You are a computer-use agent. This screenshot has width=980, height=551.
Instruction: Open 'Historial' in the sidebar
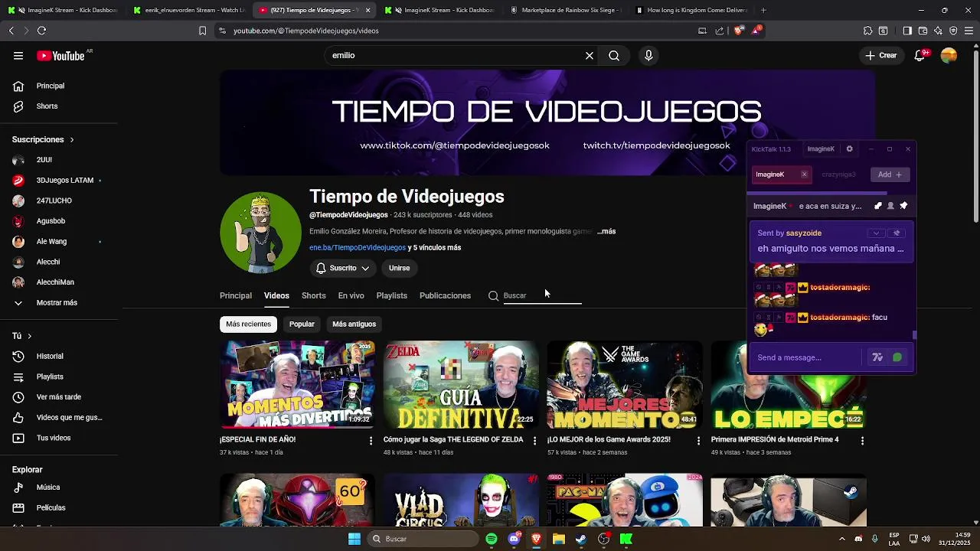point(50,356)
